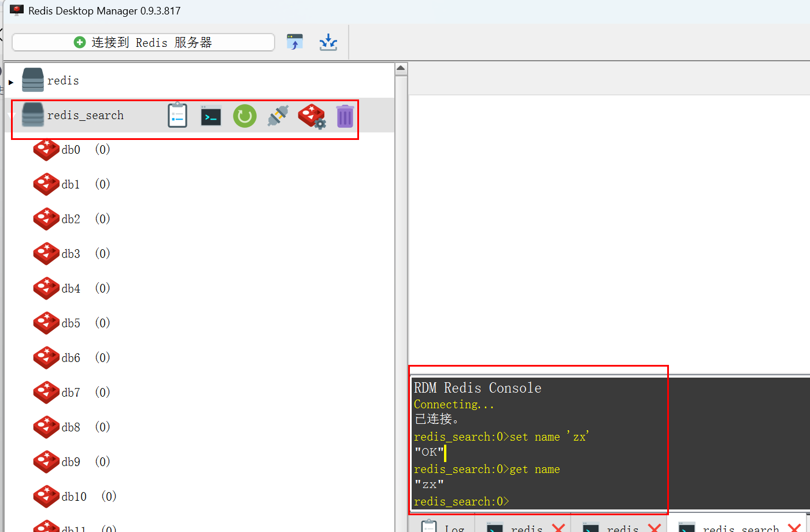Image resolution: width=810 pixels, height=532 pixels.
Task: Switch to the Log tab
Action: click(443, 525)
